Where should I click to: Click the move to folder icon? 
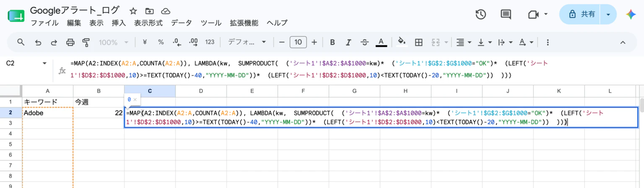point(149,11)
